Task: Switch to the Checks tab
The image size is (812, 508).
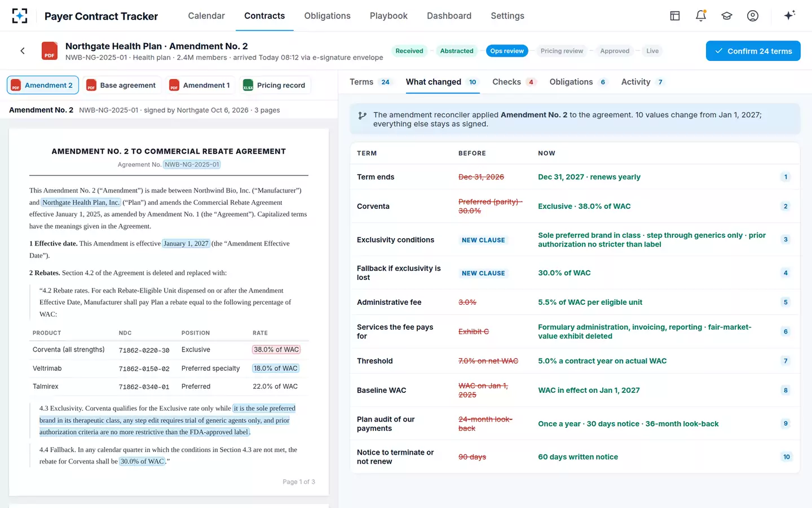Action: pos(514,82)
